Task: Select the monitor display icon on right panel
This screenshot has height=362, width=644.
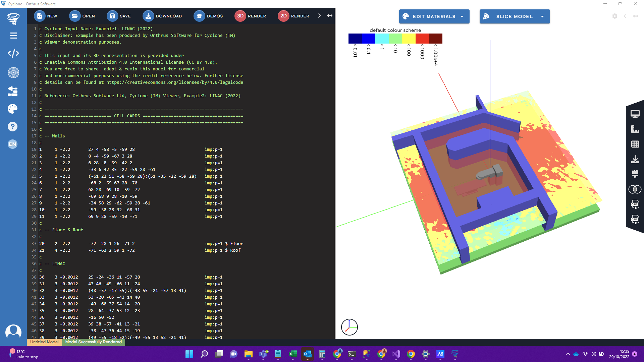Action: point(635,114)
